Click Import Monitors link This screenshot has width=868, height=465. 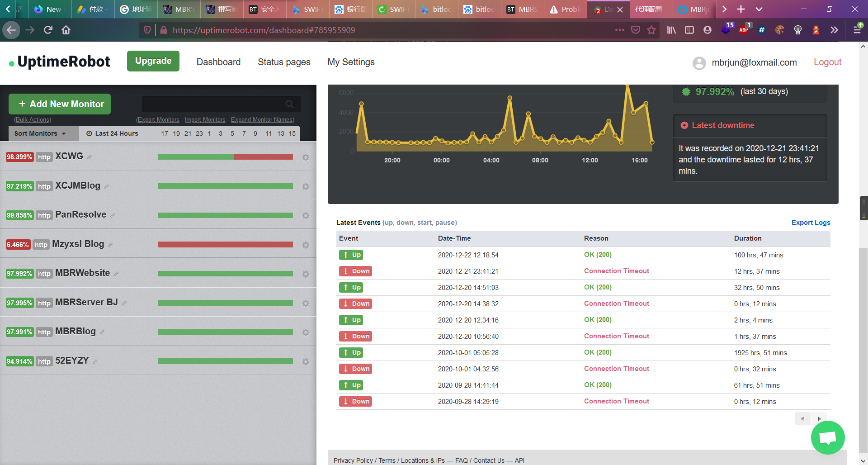pos(205,120)
